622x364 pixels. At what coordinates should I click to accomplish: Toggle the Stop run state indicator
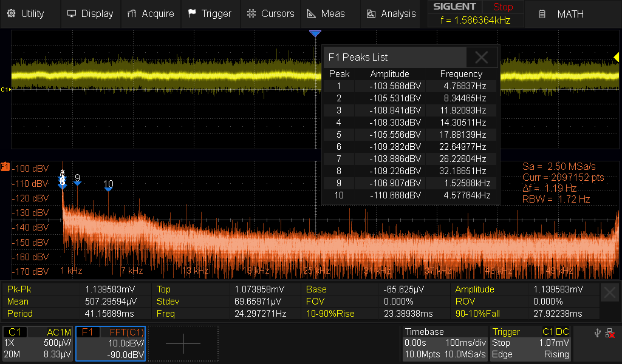coord(502,7)
